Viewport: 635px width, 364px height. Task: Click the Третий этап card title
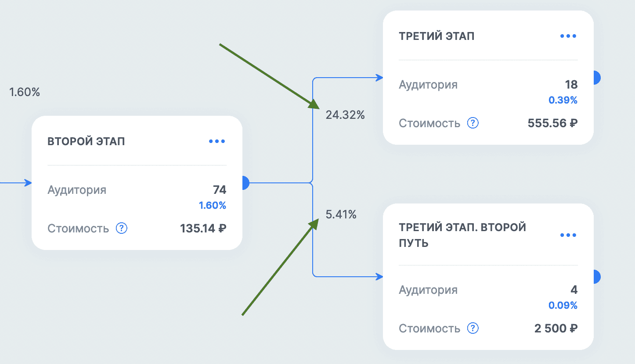pyautogui.click(x=437, y=36)
